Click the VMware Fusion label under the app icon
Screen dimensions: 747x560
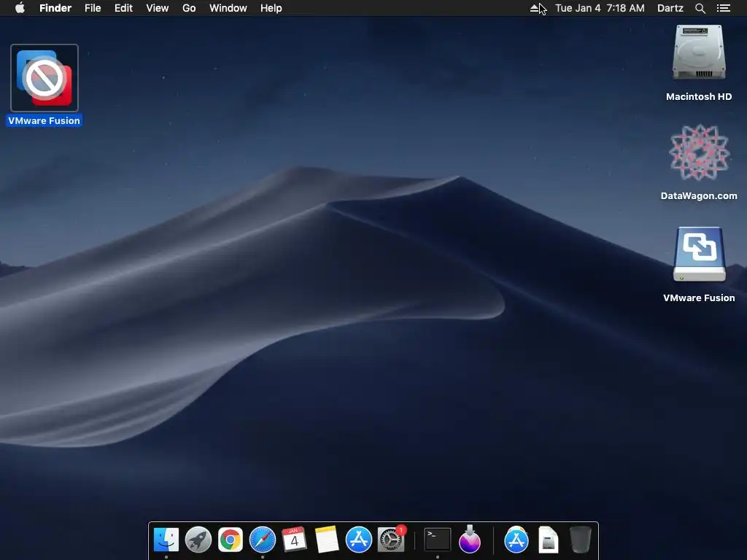coord(44,120)
